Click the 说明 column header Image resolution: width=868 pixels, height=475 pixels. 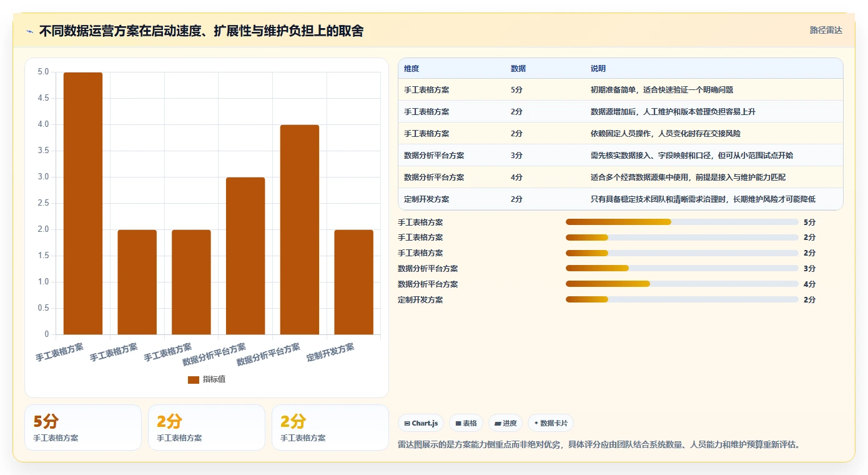coord(598,68)
